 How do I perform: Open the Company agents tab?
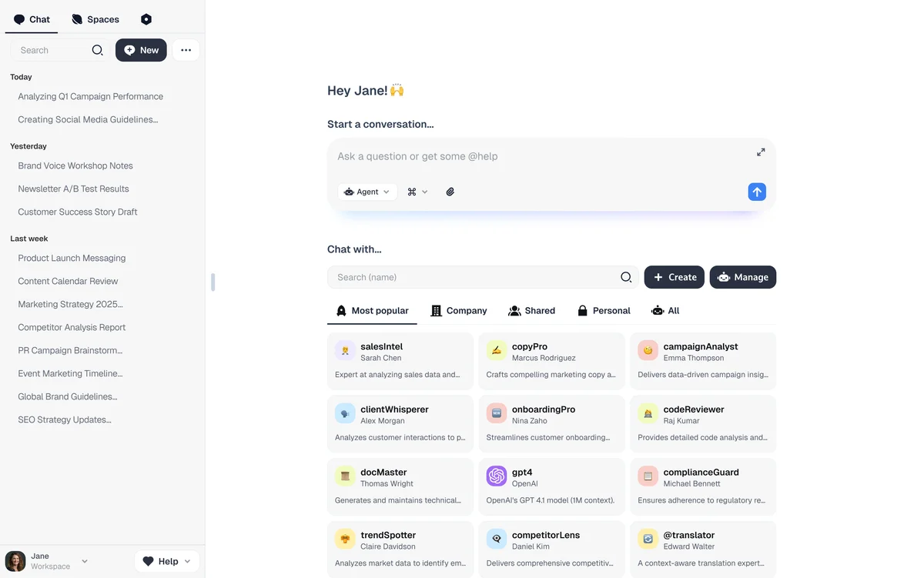click(x=459, y=310)
